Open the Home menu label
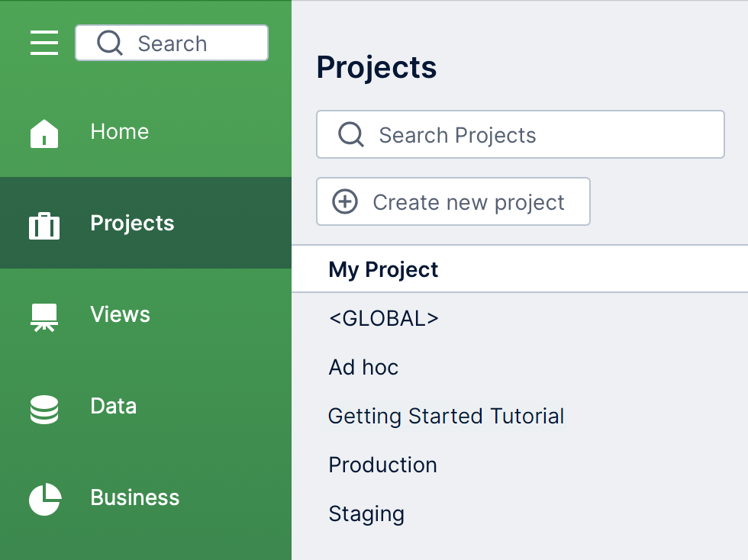Image resolution: width=748 pixels, height=560 pixels. click(120, 131)
